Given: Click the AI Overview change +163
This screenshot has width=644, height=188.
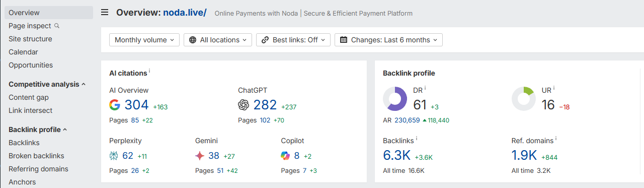Looking at the screenshot, I should 160,107.
